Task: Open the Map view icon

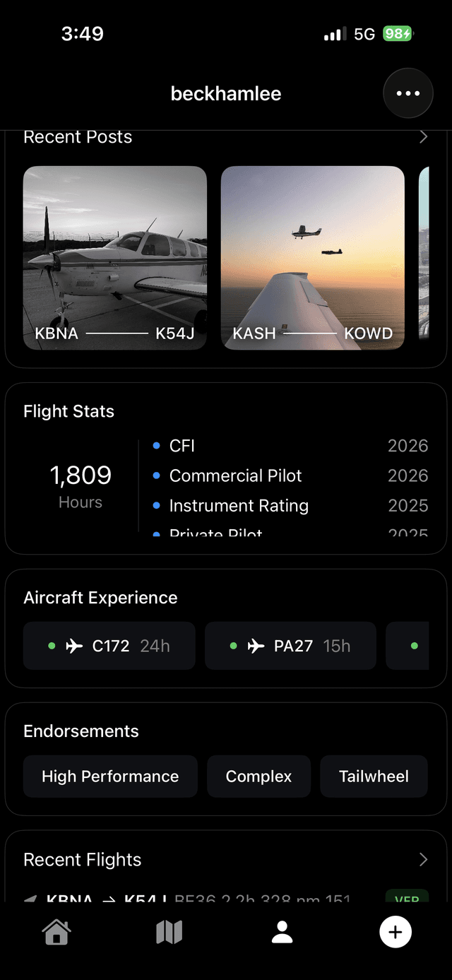Action: [169, 931]
